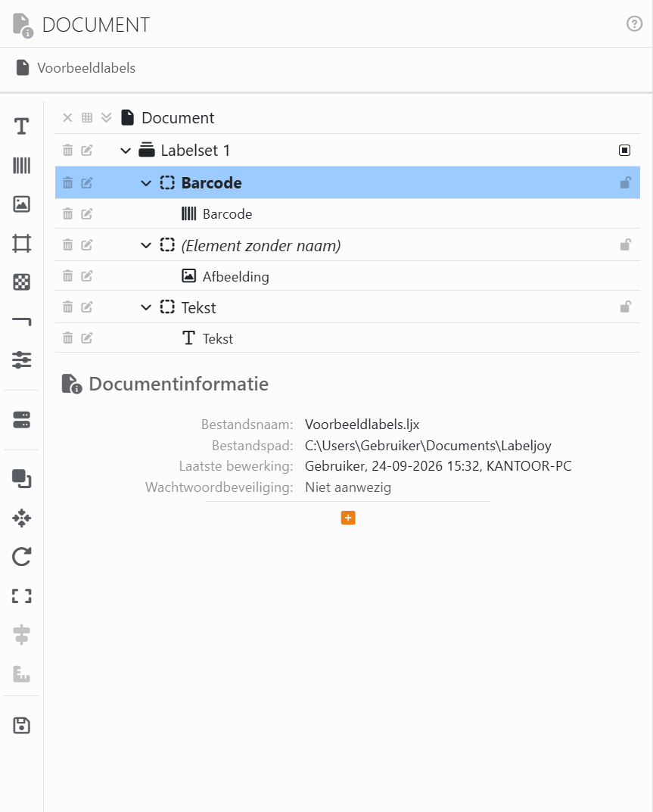This screenshot has height=812, width=653.
Task: Select the checkered pattern tool in sidebar
Action: coord(21,282)
